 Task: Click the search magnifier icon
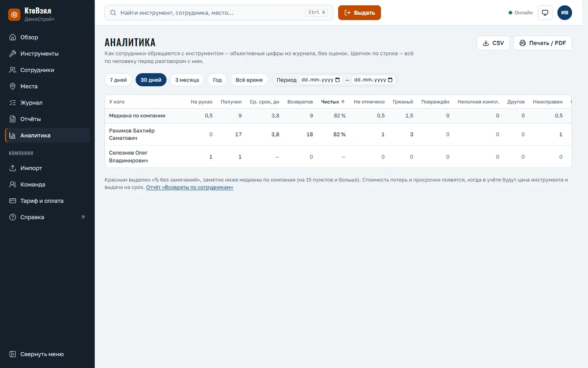(x=113, y=13)
